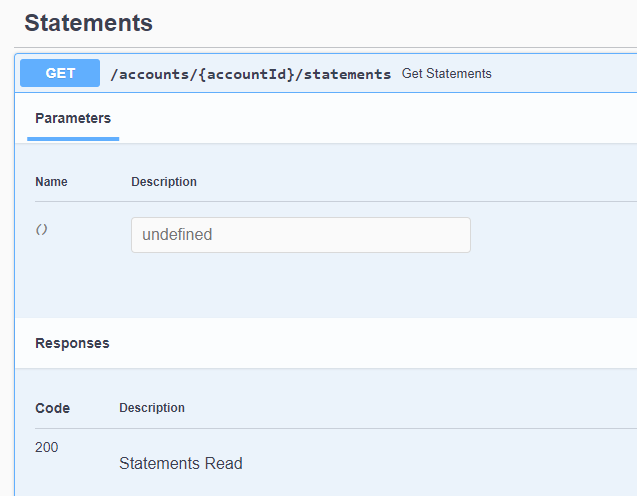The height and width of the screenshot is (496, 637).
Task: Open the /accounts/{accountId}/statements endpoint path
Action: coord(251,74)
